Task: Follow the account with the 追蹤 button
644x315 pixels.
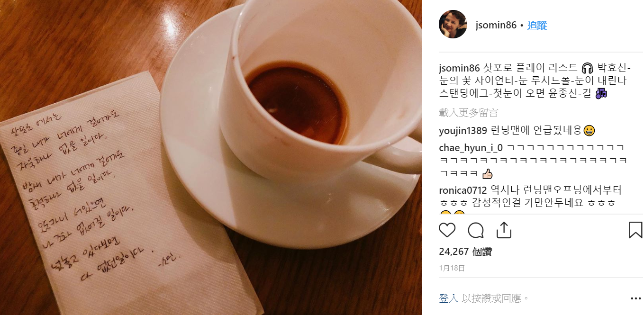Action: coord(537,25)
